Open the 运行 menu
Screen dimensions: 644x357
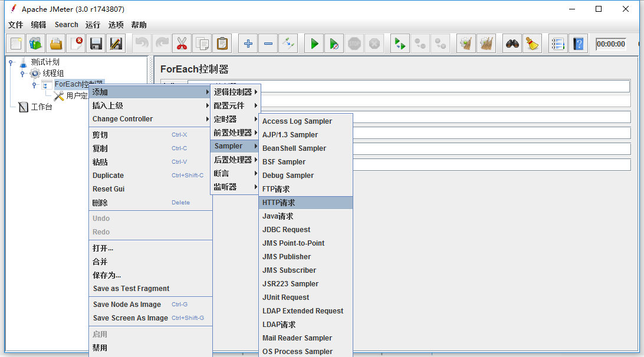click(x=93, y=25)
